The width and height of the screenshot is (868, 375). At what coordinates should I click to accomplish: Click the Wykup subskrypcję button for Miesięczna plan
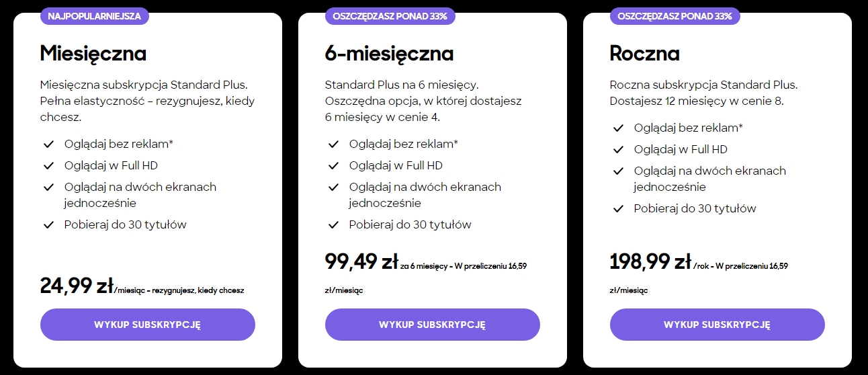(x=148, y=325)
